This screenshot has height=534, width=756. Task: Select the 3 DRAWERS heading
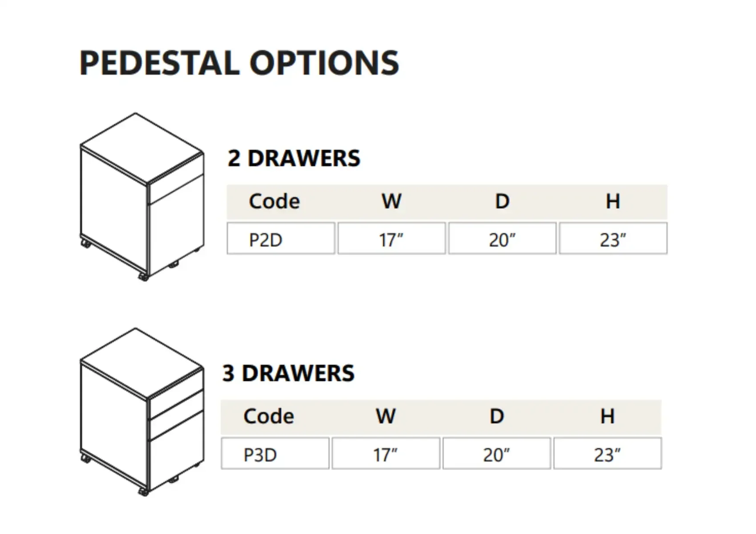click(288, 373)
